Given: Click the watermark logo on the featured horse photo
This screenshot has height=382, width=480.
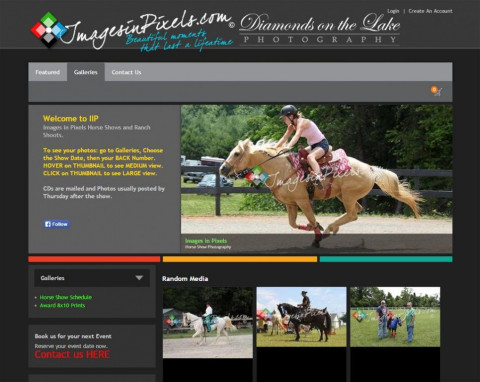Looking at the screenshot, I should pyautogui.click(x=257, y=175).
